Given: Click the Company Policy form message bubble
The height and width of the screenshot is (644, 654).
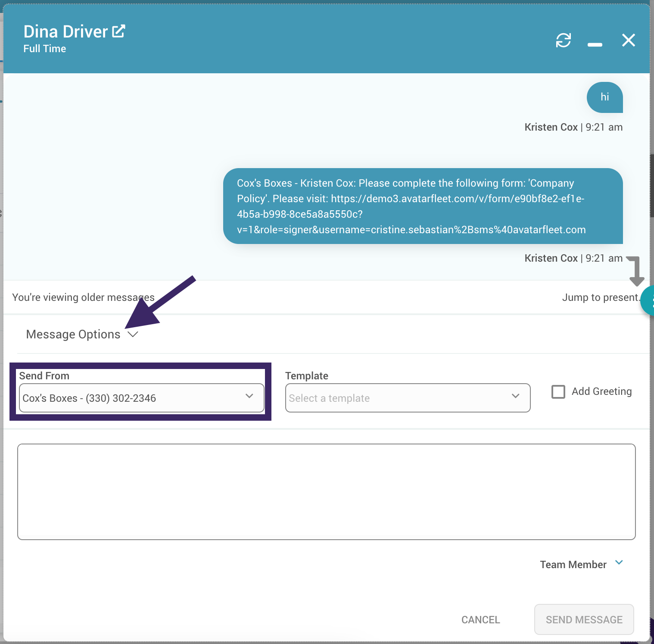Looking at the screenshot, I should 422,206.
